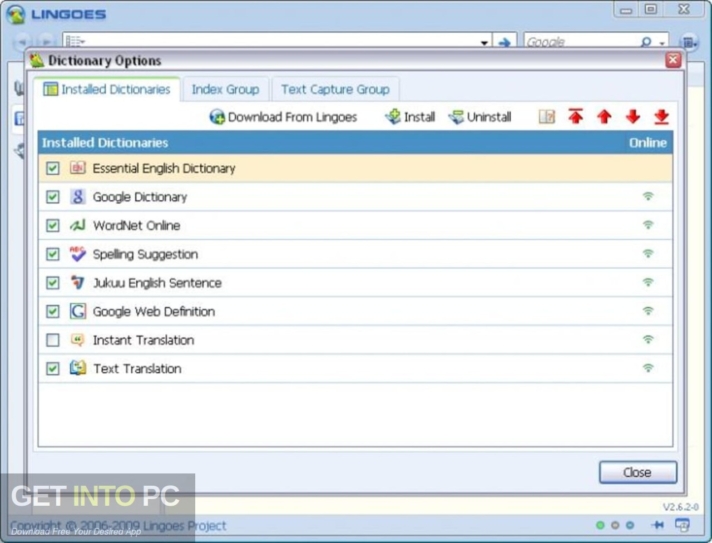Select the Spelling Suggestion row text

click(145, 254)
